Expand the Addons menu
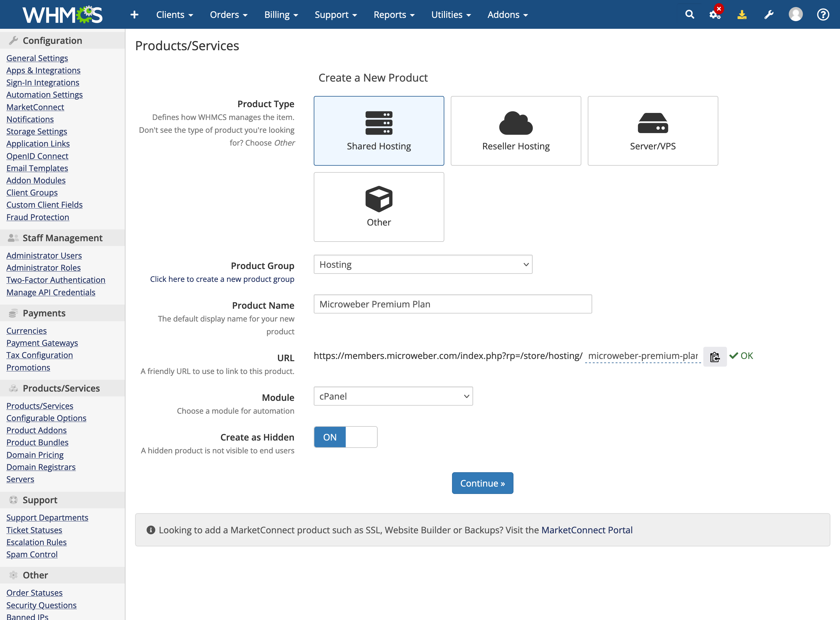The width and height of the screenshot is (840, 620). [x=507, y=15]
